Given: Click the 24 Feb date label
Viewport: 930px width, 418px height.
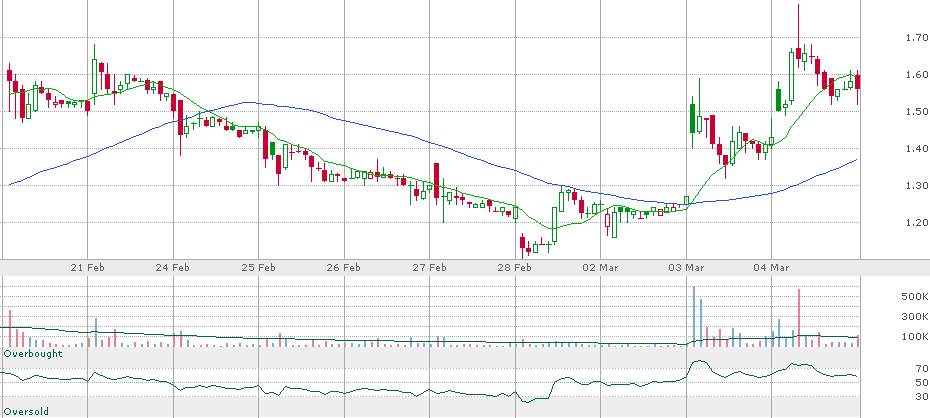Looking at the screenshot, I should [174, 267].
